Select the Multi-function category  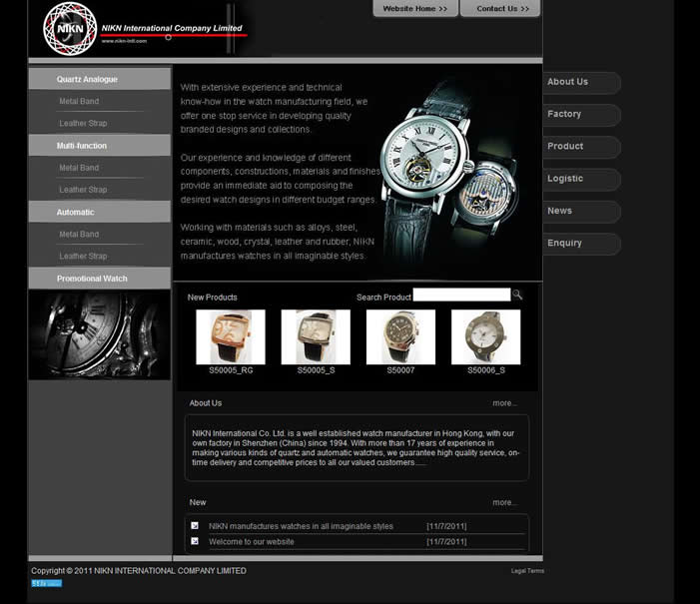click(100, 146)
